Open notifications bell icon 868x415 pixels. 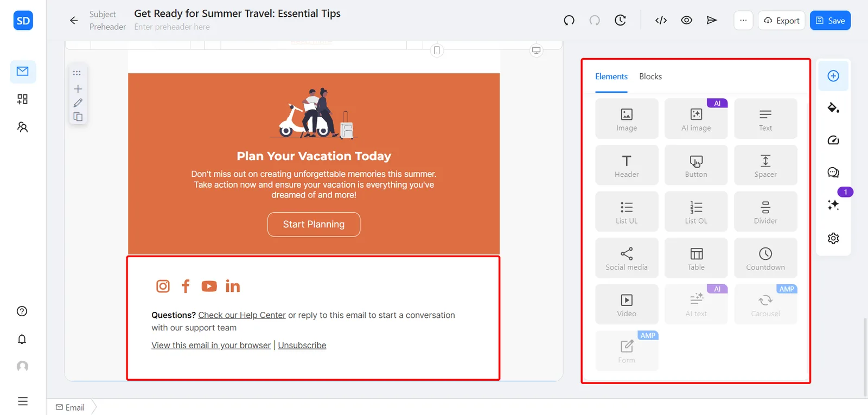(22, 339)
